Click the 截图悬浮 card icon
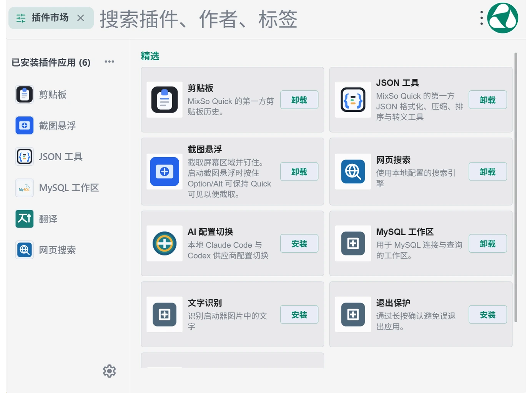Image resolution: width=532 pixels, height=393 pixels. pyautogui.click(x=165, y=172)
